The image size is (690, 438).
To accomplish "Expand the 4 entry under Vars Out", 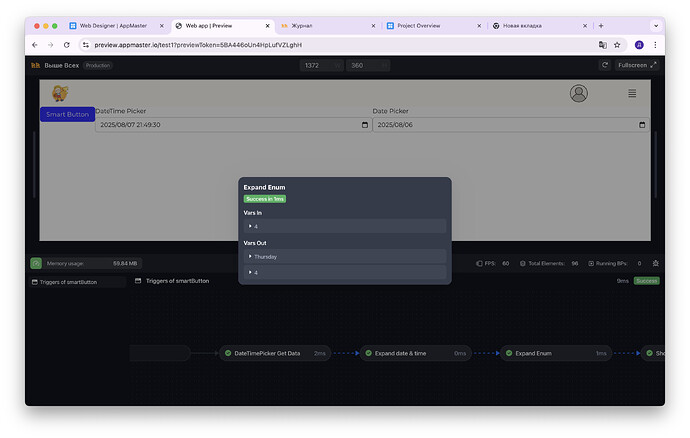I will click(x=250, y=272).
